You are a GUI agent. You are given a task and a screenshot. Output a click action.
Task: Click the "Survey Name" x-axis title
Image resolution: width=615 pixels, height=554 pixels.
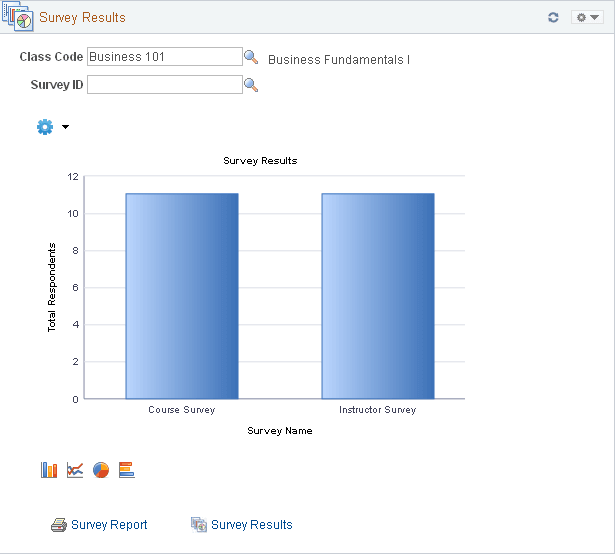point(280,430)
